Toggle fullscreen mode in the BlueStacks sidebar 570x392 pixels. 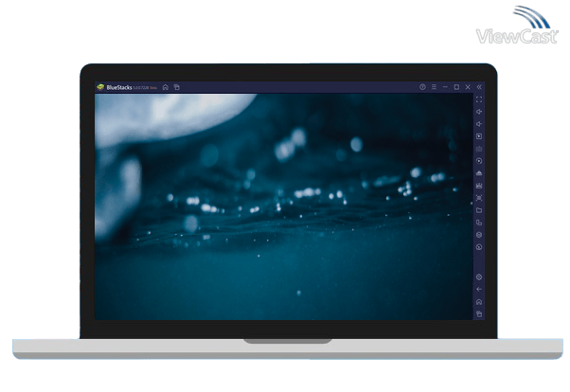pos(479,99)
